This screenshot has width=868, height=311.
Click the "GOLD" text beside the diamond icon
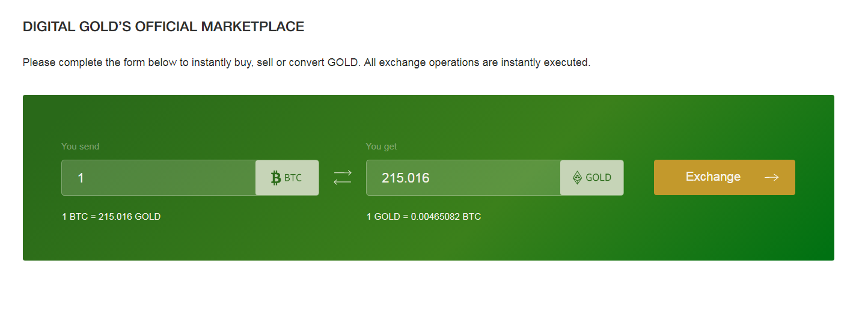click(x=599, y=178)
